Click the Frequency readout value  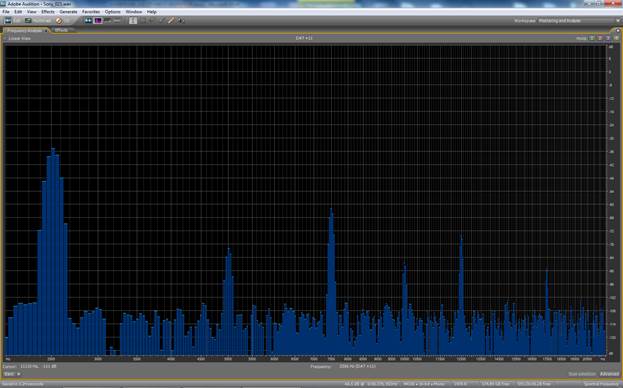pos(357,366)
